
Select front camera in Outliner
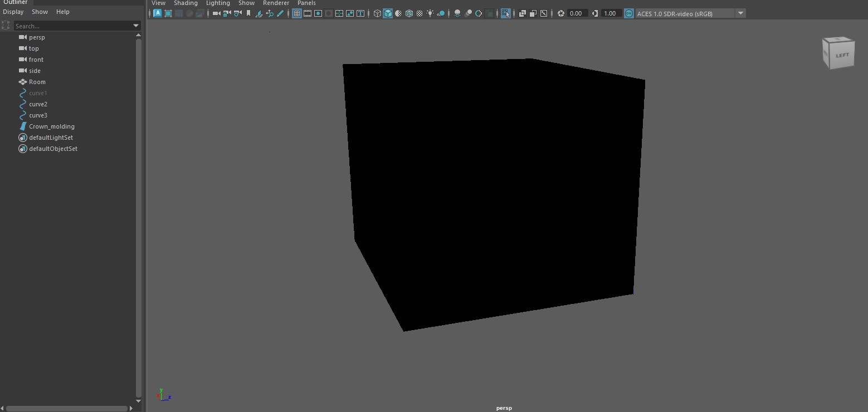(36, 60)
